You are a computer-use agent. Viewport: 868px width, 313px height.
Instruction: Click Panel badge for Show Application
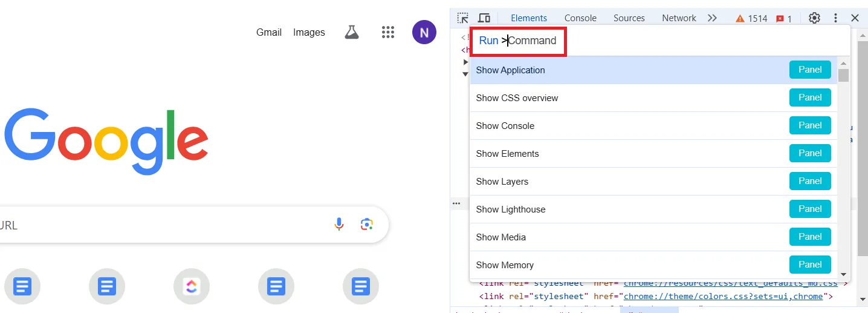[x=810, y=70]
